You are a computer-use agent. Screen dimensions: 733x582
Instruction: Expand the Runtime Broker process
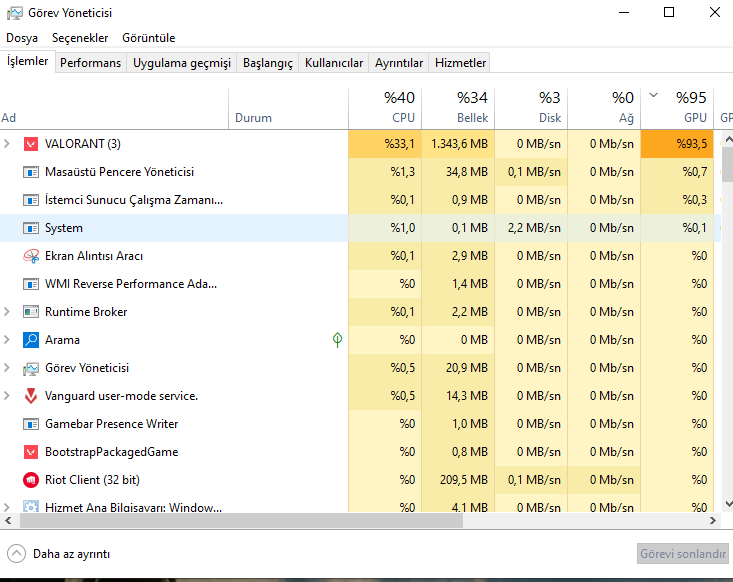pyautogui.click(x=7, y=312)
